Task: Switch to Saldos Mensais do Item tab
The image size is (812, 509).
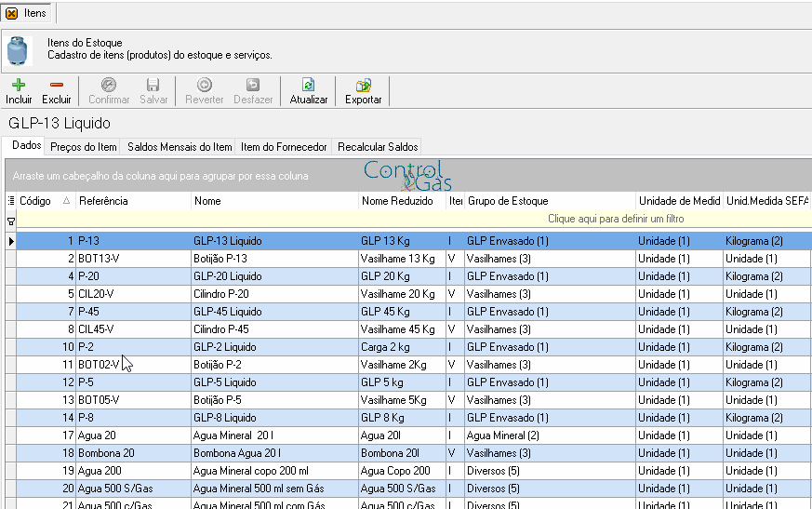Action: (180, 147)
